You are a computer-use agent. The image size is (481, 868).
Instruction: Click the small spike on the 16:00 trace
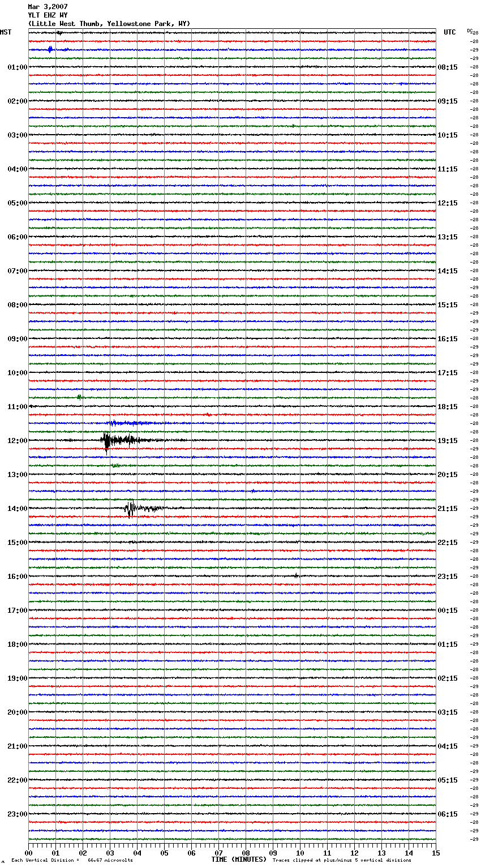point(296,575)
